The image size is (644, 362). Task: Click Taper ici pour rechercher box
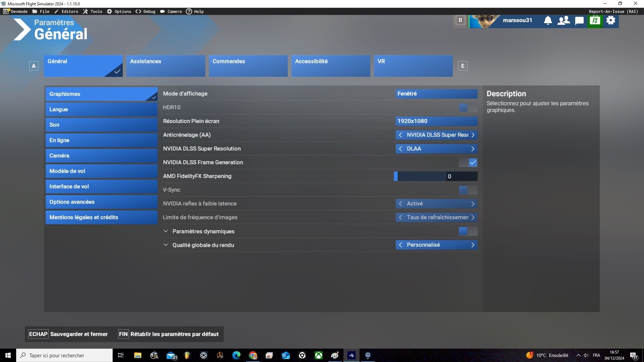click(64, 355)
